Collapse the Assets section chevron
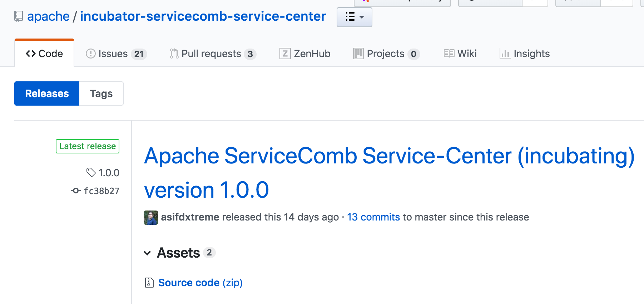Viewport: 644px width, 304px height. (x=147, y=253)
